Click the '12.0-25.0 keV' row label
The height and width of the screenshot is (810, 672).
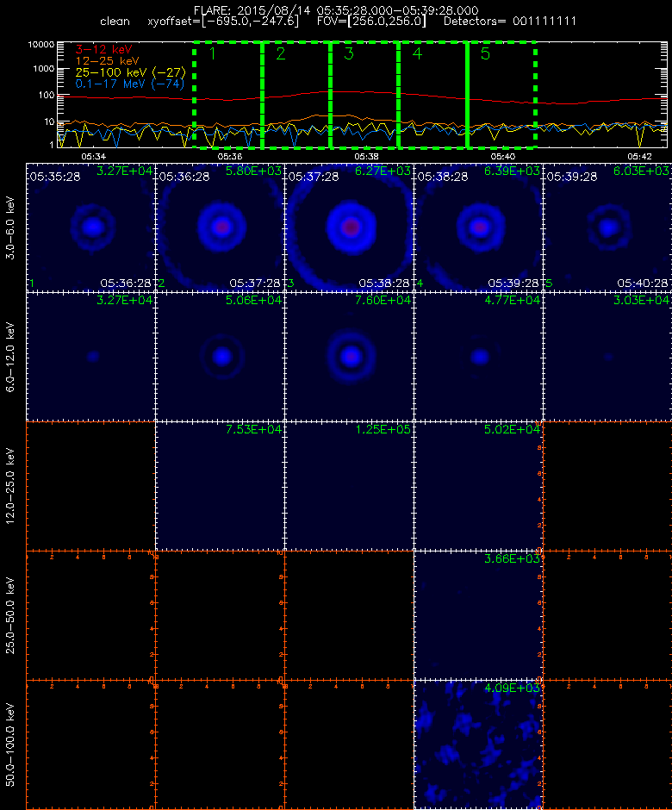pos(10,486)
